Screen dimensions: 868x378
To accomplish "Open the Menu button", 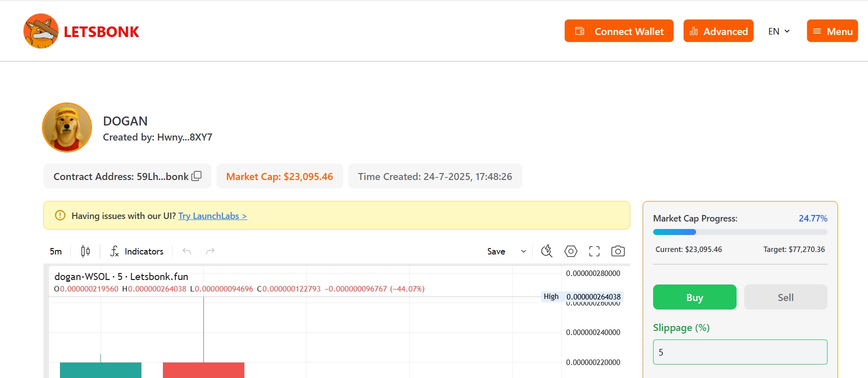I will pos(832,31).
